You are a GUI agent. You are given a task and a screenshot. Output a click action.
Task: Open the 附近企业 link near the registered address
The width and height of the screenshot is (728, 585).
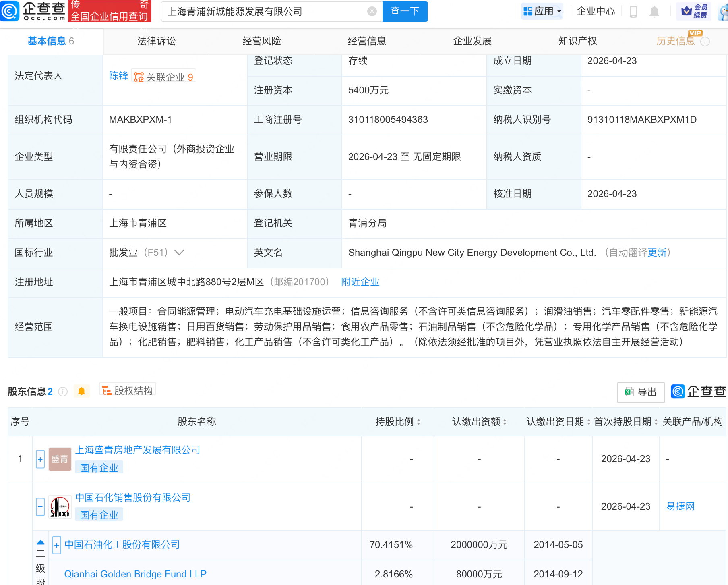point(360,282)
